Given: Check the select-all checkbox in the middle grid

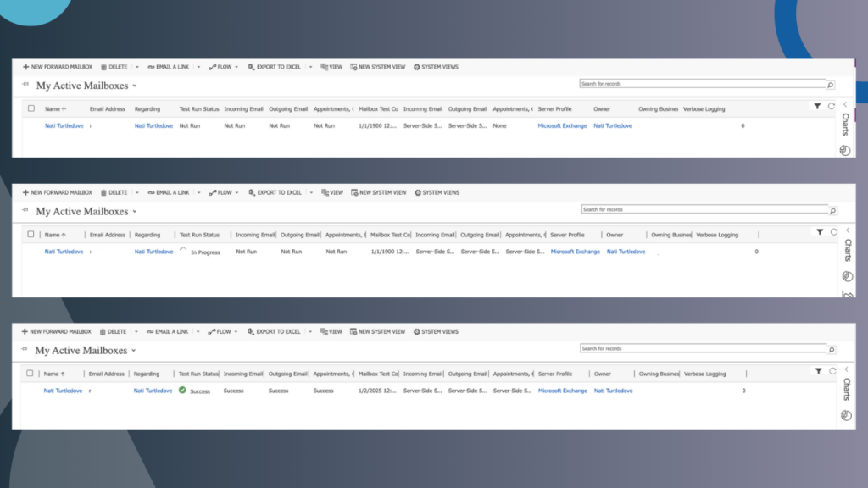Looking at the screenshot, I should [x=31, y=234].
